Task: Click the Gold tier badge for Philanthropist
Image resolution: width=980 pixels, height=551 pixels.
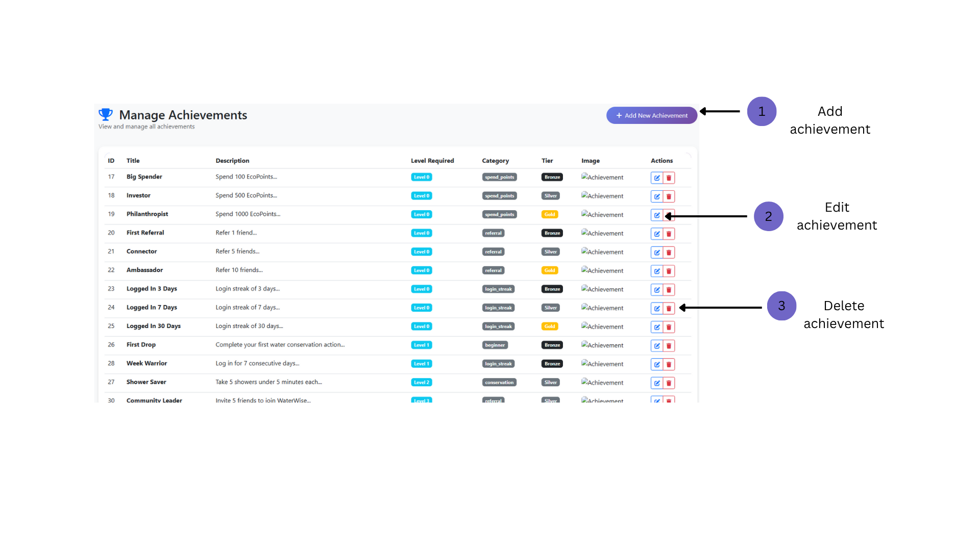Action: pos(550,214)
